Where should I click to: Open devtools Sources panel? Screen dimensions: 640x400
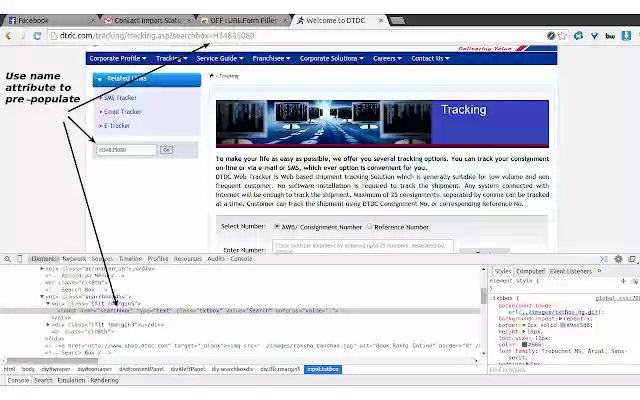pos(102,259)
